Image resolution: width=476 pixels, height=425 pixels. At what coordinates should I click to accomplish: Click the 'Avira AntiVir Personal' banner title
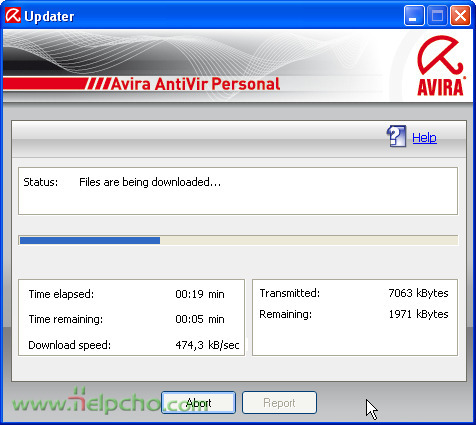pos(195,84)
